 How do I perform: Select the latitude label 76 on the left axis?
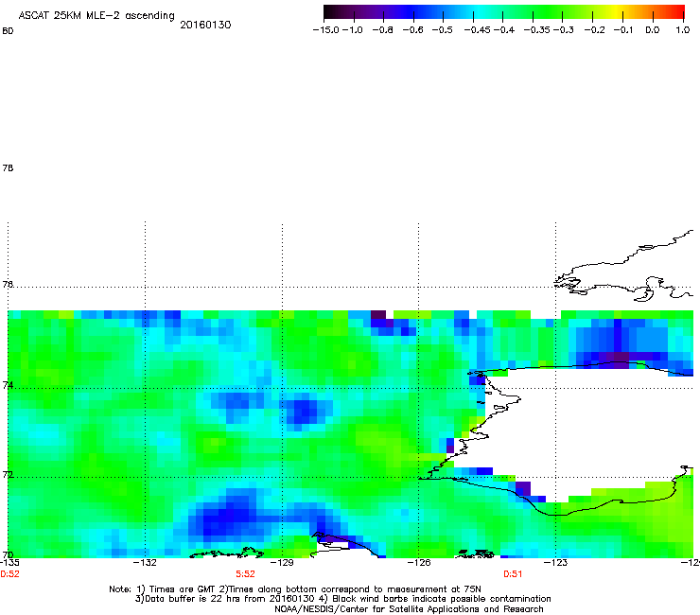8,285
